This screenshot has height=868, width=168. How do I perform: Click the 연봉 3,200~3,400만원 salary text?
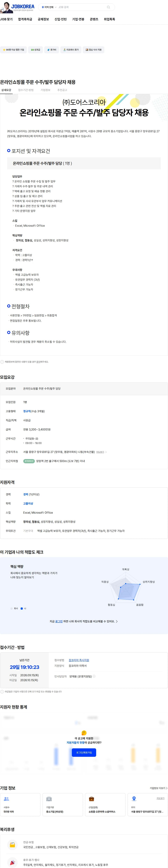[x=37, y=429]
